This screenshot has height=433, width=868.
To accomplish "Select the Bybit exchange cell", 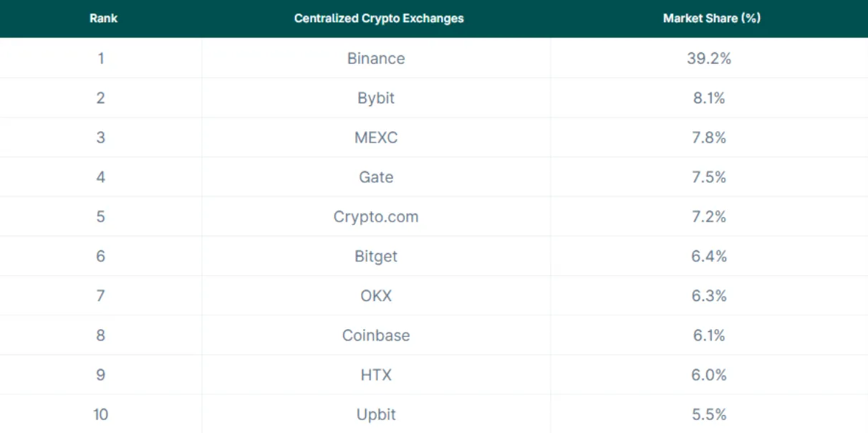I will [x=376, y=98].
